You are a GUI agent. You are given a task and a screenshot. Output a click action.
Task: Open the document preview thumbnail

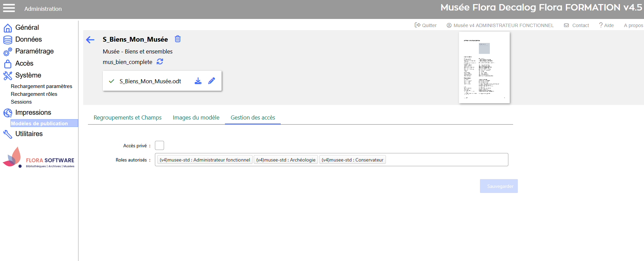coord(484,68)
